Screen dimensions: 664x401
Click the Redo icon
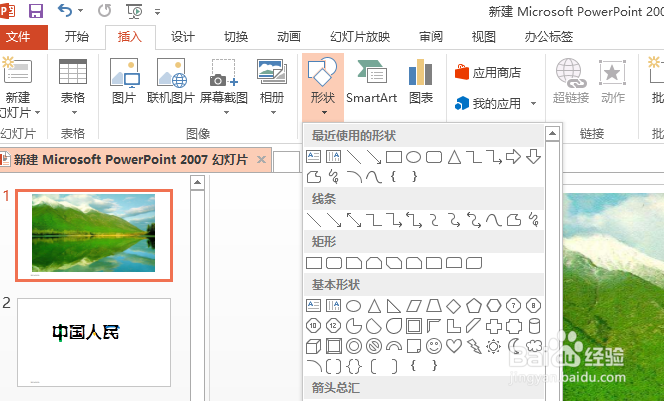pos(104,11)
